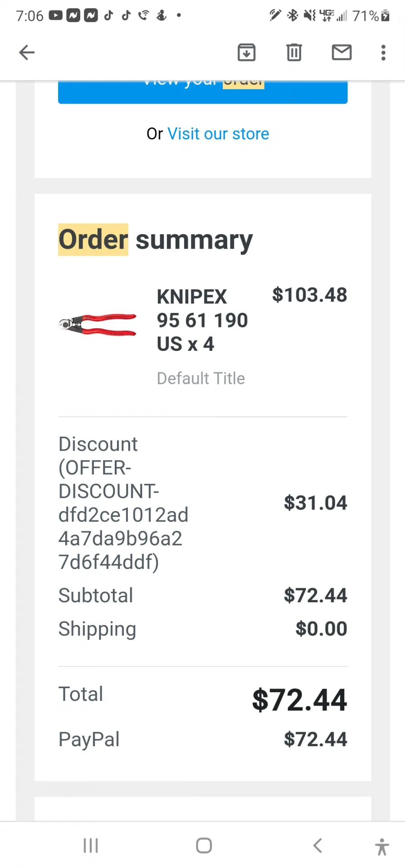Image resolution: width=405 pixels, height=868 pixels.
Task: Tap the YouTube notification icon in the status bar
Action: (x=56, y=15)
